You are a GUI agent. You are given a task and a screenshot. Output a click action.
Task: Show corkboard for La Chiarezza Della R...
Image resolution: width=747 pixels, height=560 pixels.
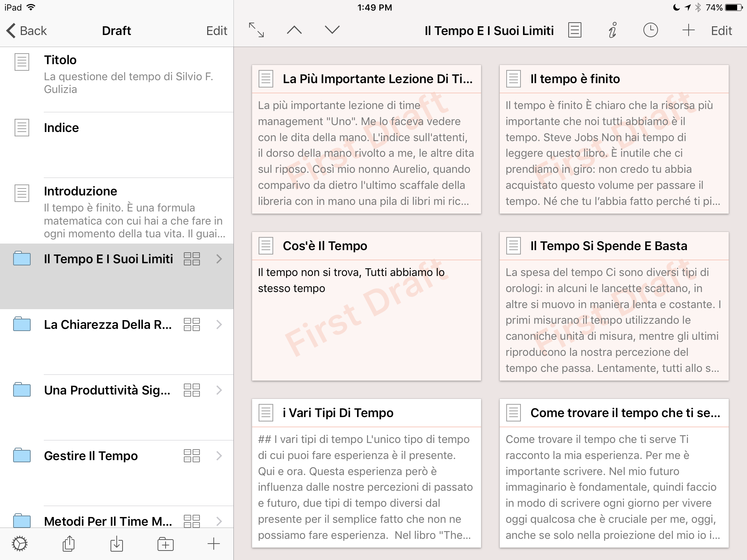192,324
